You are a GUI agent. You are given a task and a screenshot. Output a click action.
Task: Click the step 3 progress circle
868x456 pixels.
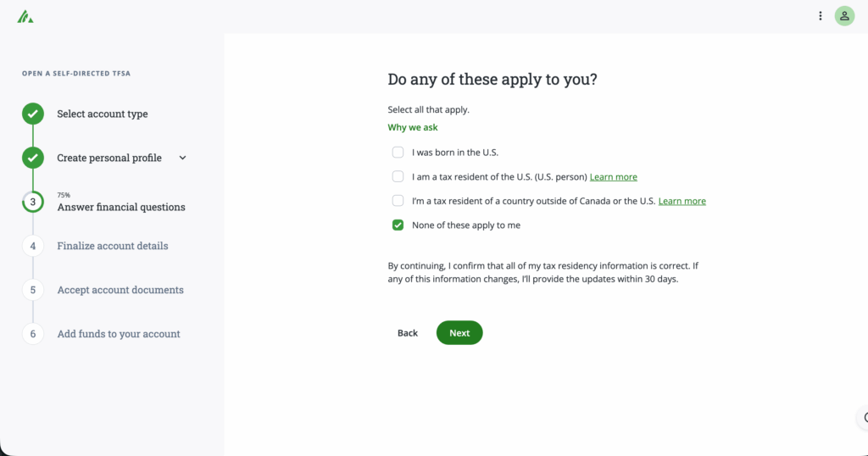(x=33, y=202)
